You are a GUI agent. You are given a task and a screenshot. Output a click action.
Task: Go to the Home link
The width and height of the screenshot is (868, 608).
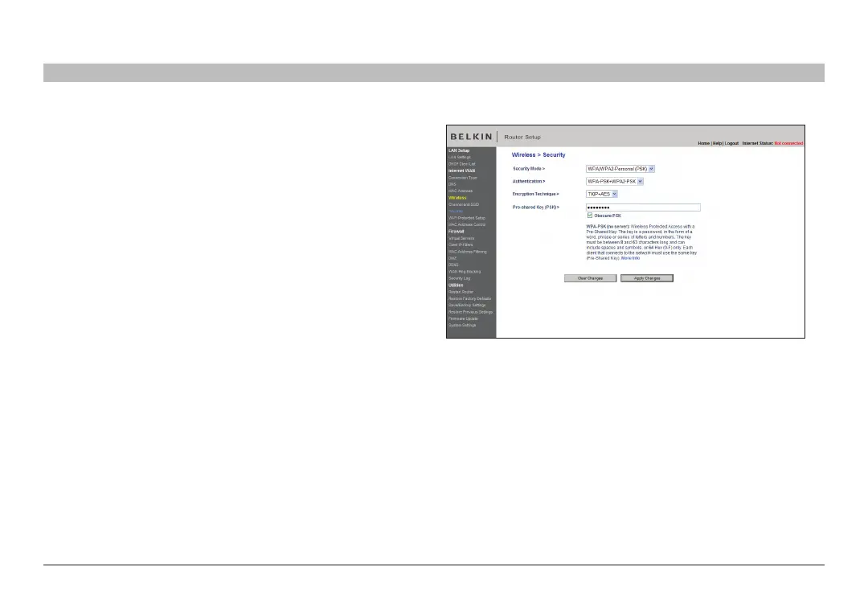[703, 143]
